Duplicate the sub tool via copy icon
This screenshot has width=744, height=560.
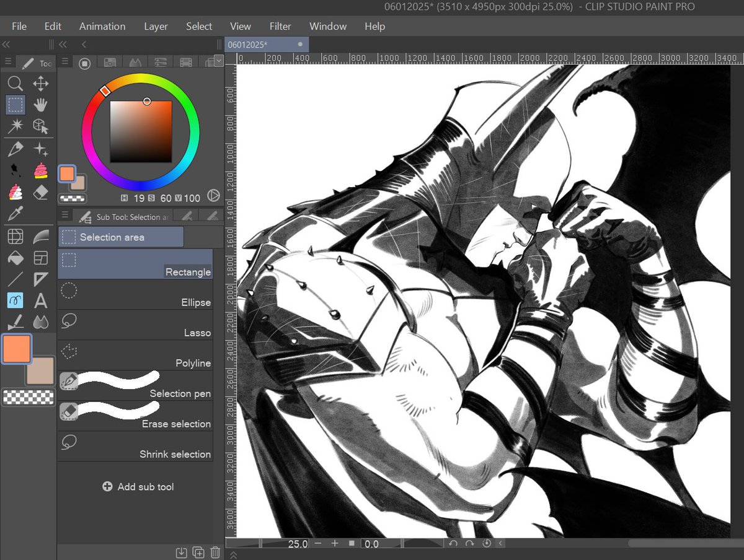tap(198, 553)
